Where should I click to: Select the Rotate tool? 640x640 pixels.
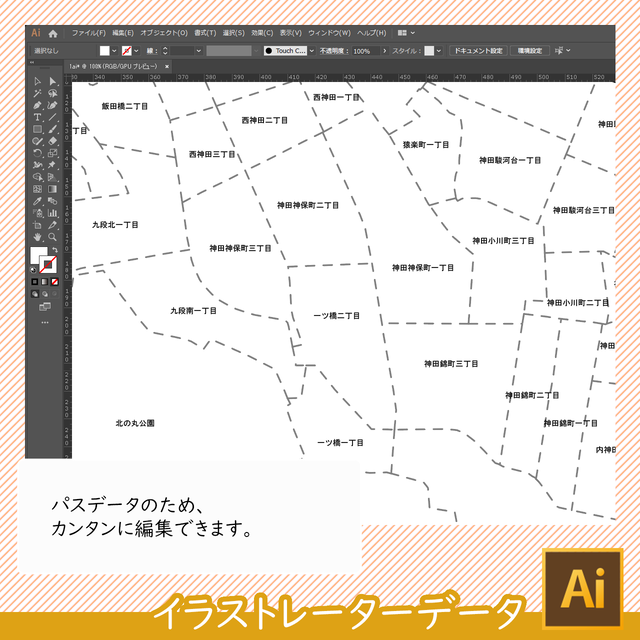point(37,153)
